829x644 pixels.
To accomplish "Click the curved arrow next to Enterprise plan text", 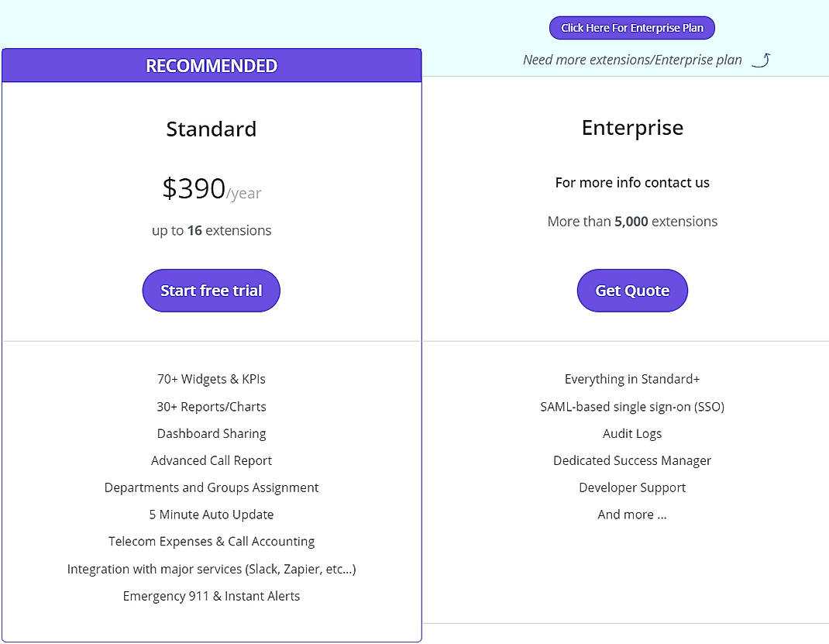I will (x=762, y=59).
